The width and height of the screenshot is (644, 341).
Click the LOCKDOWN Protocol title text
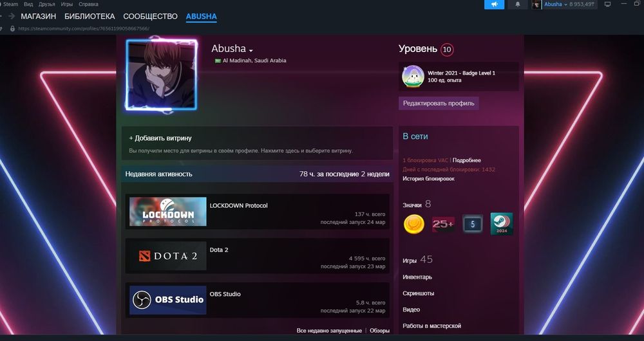tap(238, 206)
